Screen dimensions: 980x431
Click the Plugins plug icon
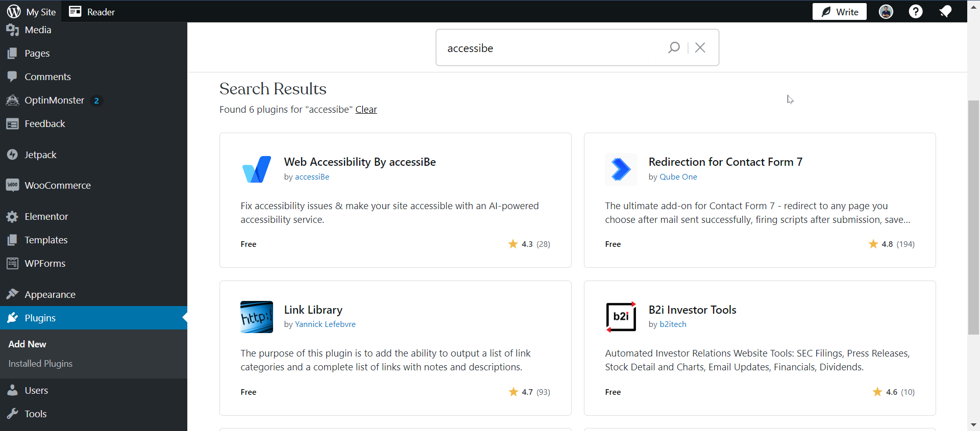coord(12,318)
